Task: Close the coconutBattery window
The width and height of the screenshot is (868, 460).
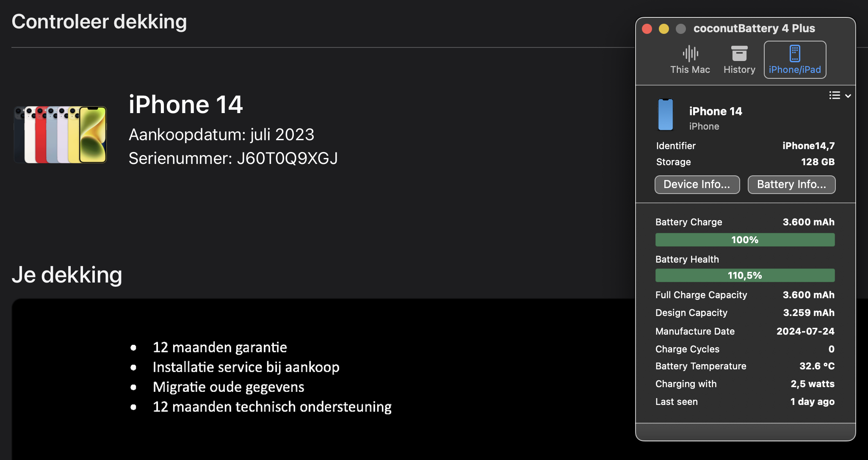Action: (647, 28)
